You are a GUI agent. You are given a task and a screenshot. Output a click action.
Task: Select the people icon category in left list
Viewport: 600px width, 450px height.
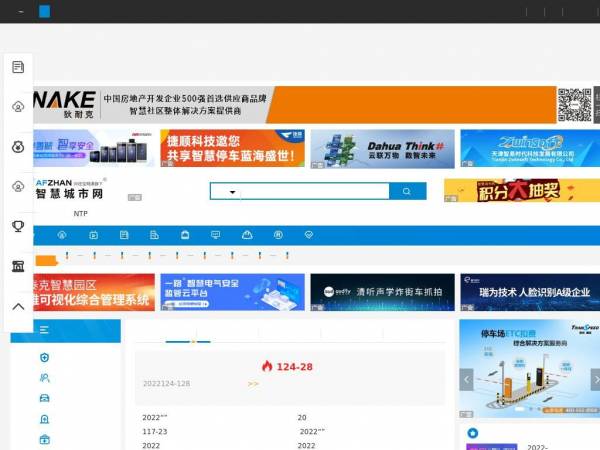pyautogui.click(x=44, y=378)
